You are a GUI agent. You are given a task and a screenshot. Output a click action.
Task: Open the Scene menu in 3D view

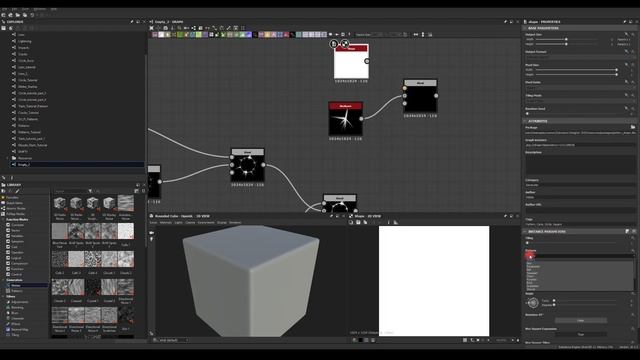click(153, 223)
